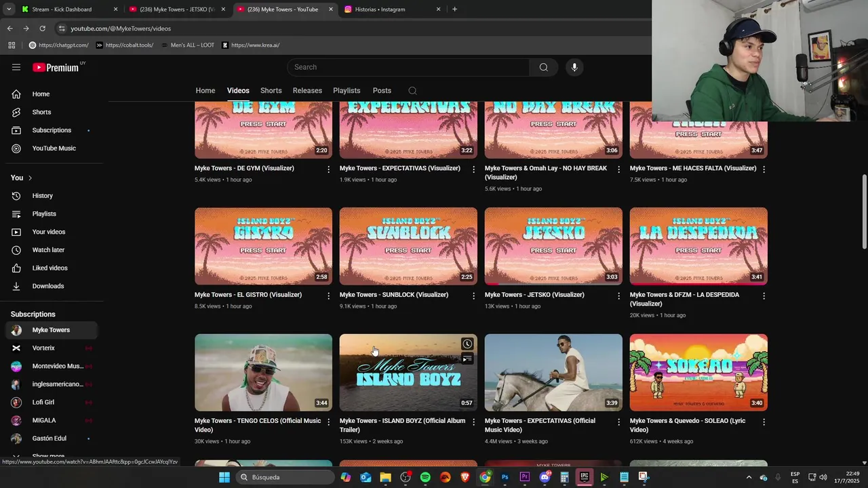The width and height of the screenshot is (868, 488).
Task: Open the chatgpt.com bookmark
Action: click(x=58, y=45)
